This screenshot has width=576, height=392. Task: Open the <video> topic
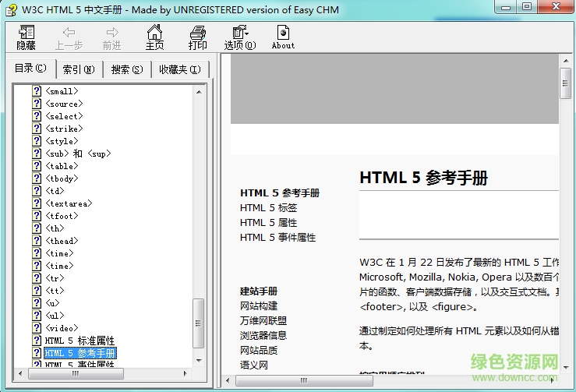coord(62,328)
